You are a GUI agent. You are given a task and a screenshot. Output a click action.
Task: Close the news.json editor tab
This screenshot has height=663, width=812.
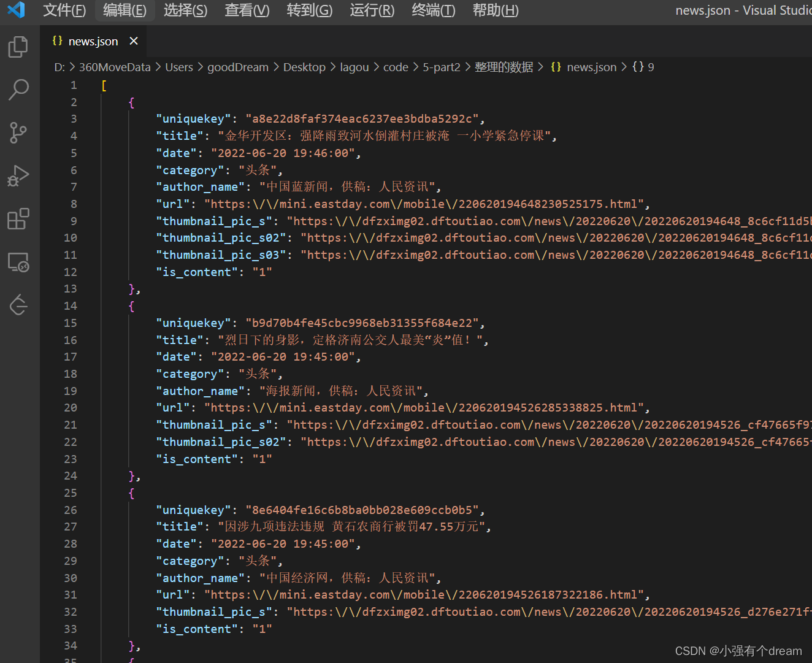(x=134, y=41)
